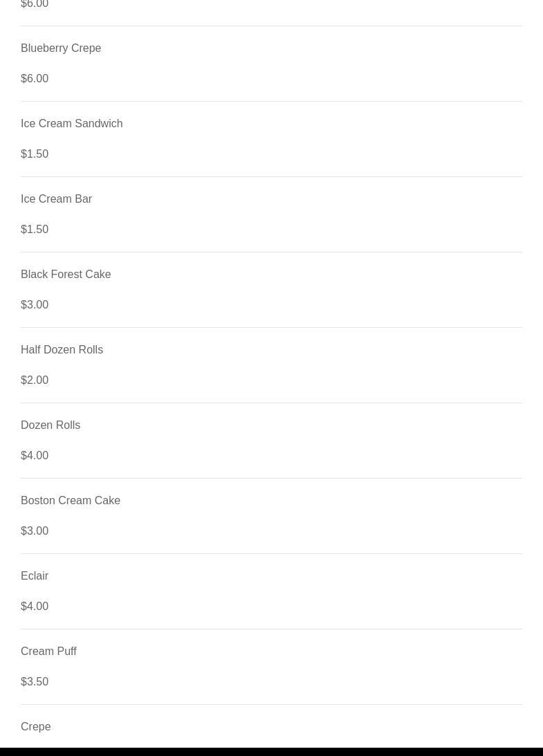543x756 pixels.
Task: Select the Cream Puff item
Action: [x=48, y=652]
